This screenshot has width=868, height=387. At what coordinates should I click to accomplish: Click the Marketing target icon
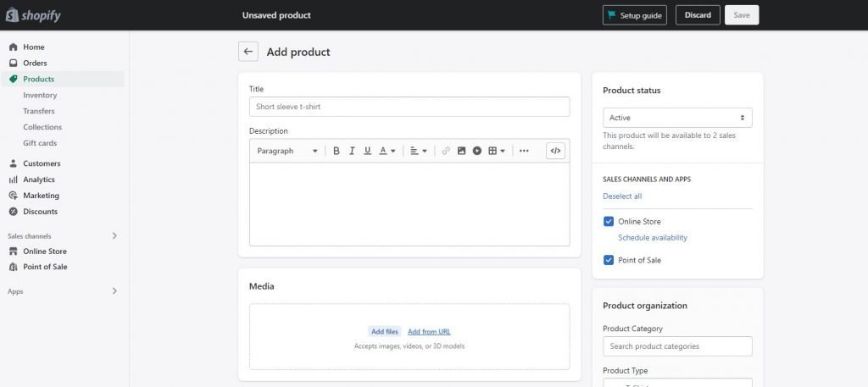pos(14,196)
